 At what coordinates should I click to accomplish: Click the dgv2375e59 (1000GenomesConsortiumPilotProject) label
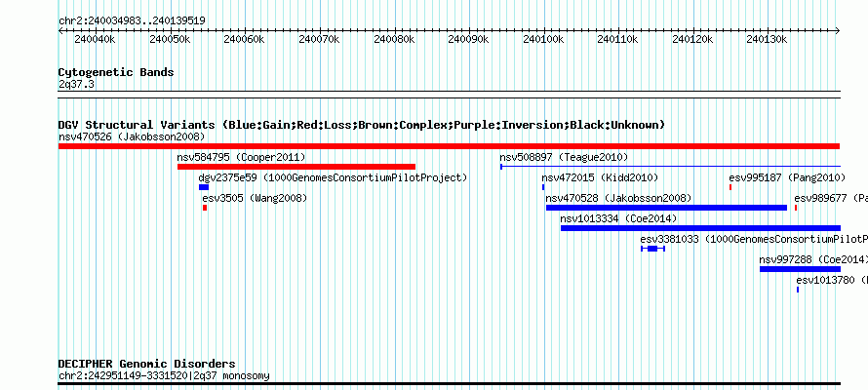pyautogui.click(x=334, y=177)
